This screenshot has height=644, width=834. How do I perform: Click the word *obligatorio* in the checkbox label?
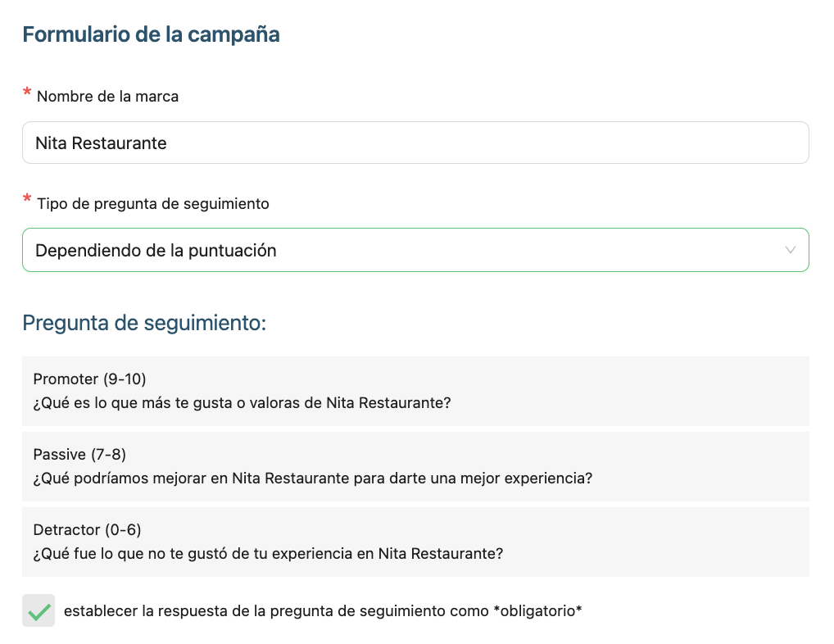tap(538, 610)
